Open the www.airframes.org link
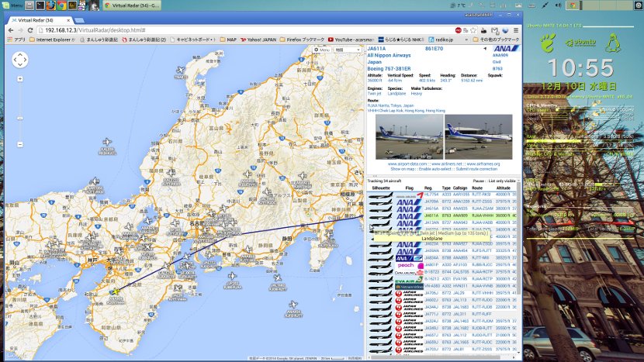Screen dimensions: 644x362 click(483, 164)
